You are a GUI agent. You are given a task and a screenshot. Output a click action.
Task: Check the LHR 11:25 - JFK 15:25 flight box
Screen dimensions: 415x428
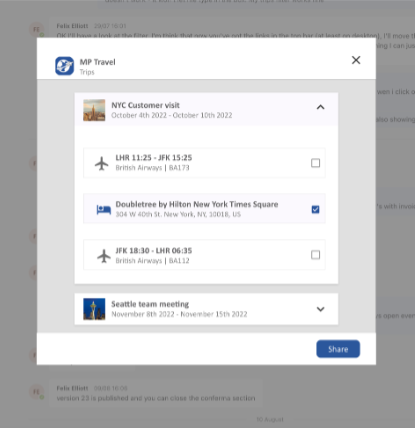click(x=315, y=163)
